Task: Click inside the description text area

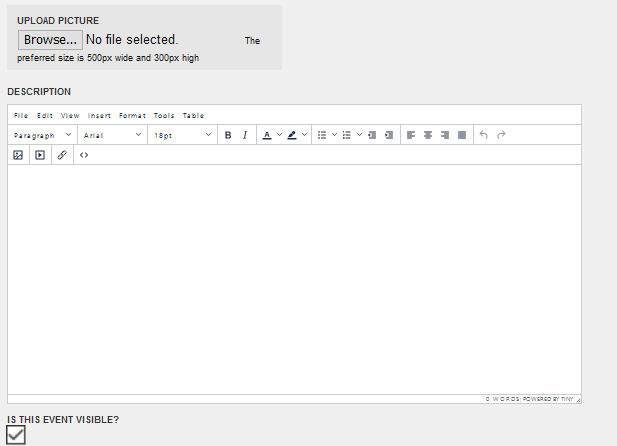Action: (x=294, y=278)
